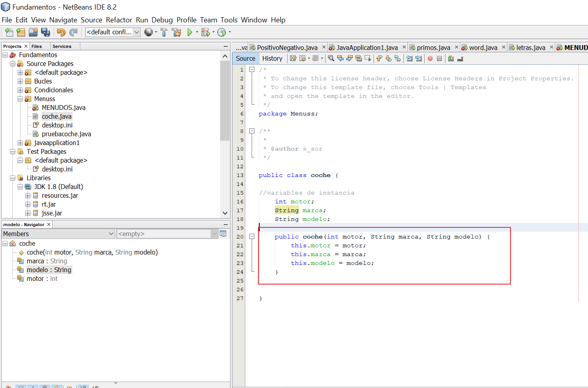Stop macro recording with the square icon
The height and width of the screenshot is (388, 588).
(439, 58)
